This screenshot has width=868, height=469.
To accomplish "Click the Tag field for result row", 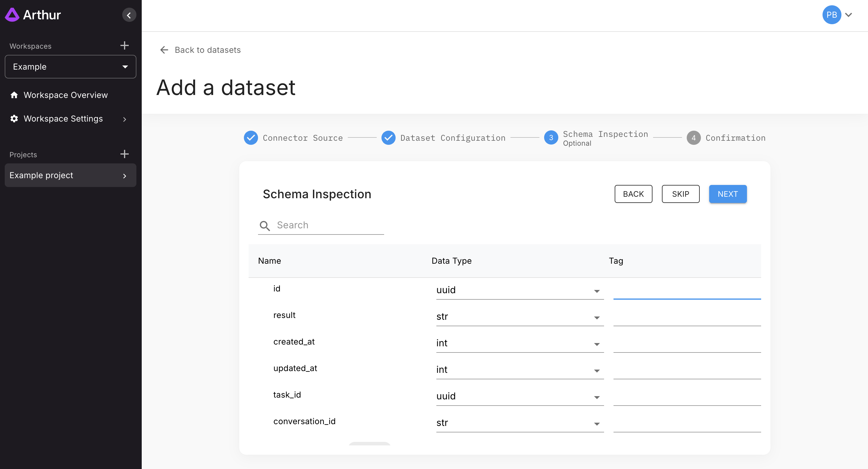I will (687, 317).
